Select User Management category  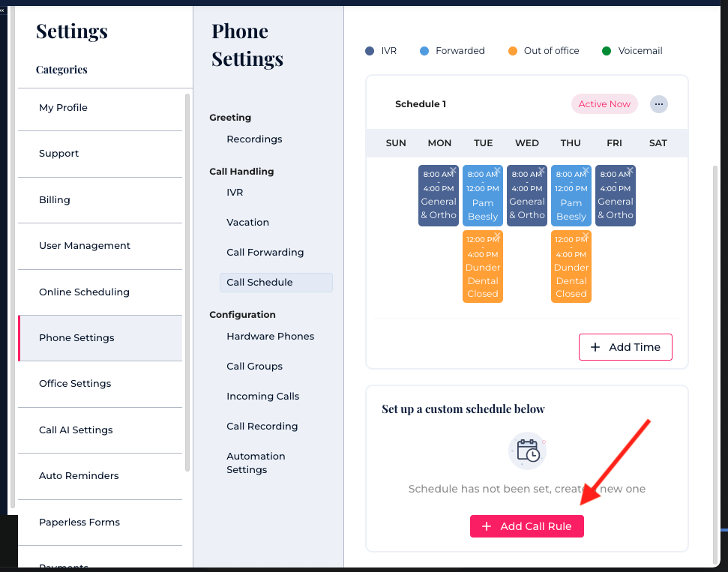pyautogui.click(x=85, y=246)
